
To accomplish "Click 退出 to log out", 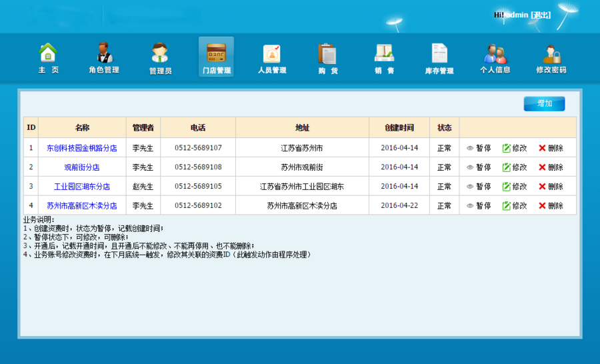I will click(x=541, y=15).
